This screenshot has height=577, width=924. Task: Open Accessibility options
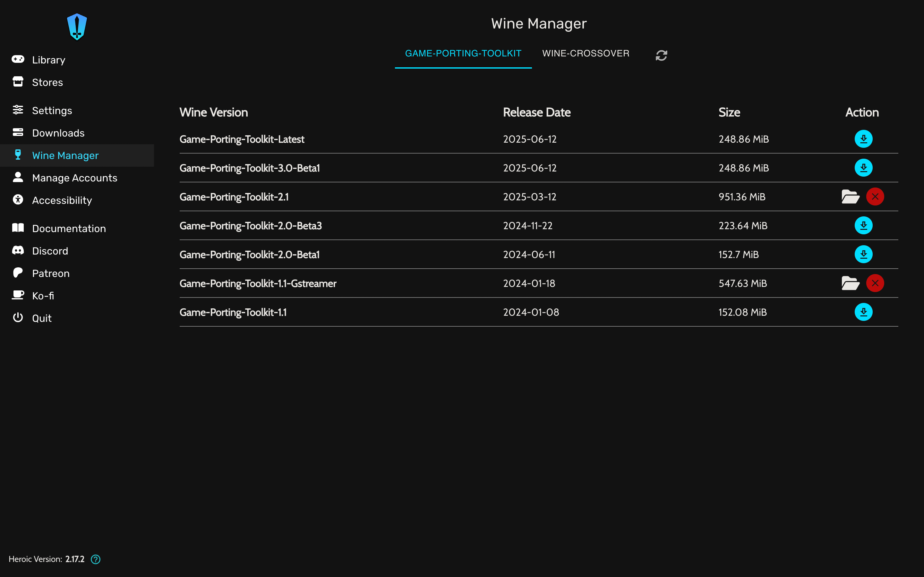click(x=62, y=200)
